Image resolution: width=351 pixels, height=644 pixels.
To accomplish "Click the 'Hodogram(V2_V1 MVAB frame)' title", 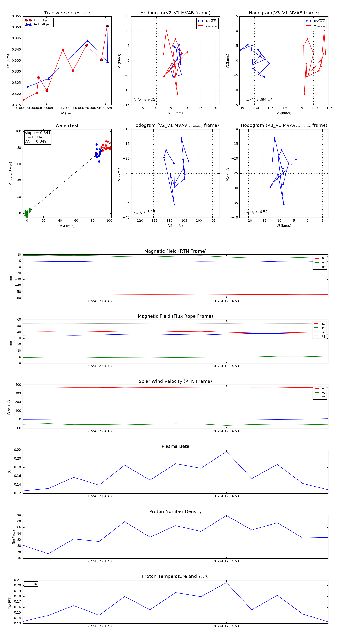I will [x=175, y=13].
